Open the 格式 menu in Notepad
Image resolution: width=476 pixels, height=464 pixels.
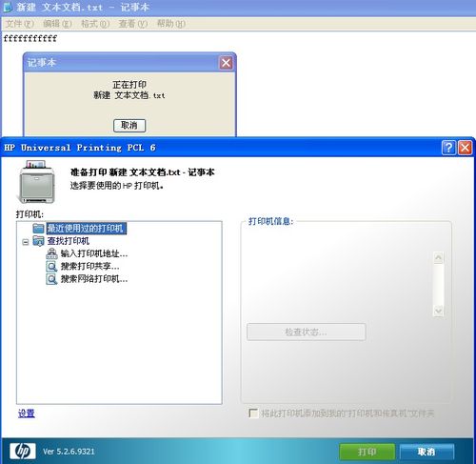(95, 24)
